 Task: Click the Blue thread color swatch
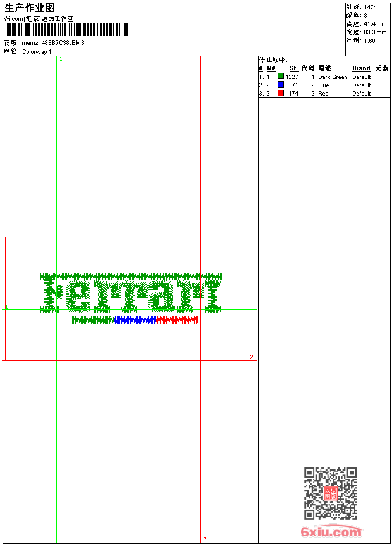click(281, 85)
